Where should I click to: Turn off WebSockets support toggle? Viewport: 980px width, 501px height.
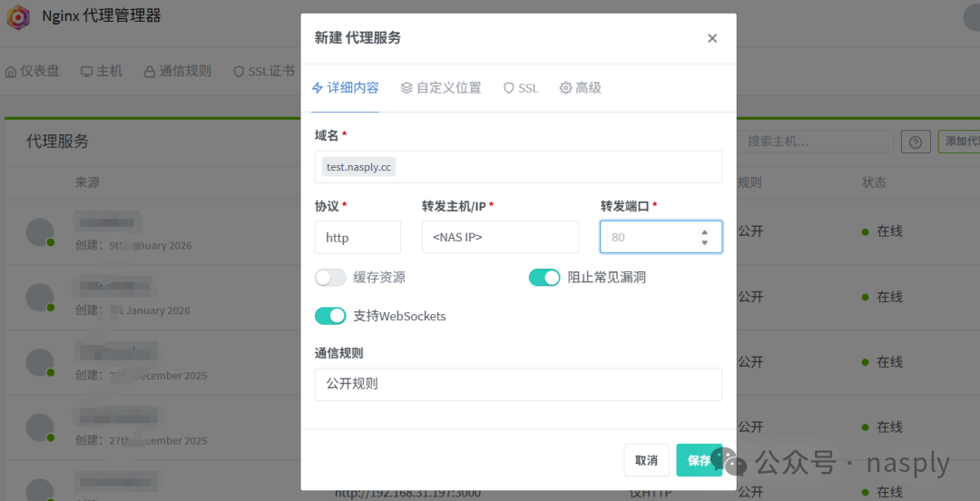tap(330, 316)
